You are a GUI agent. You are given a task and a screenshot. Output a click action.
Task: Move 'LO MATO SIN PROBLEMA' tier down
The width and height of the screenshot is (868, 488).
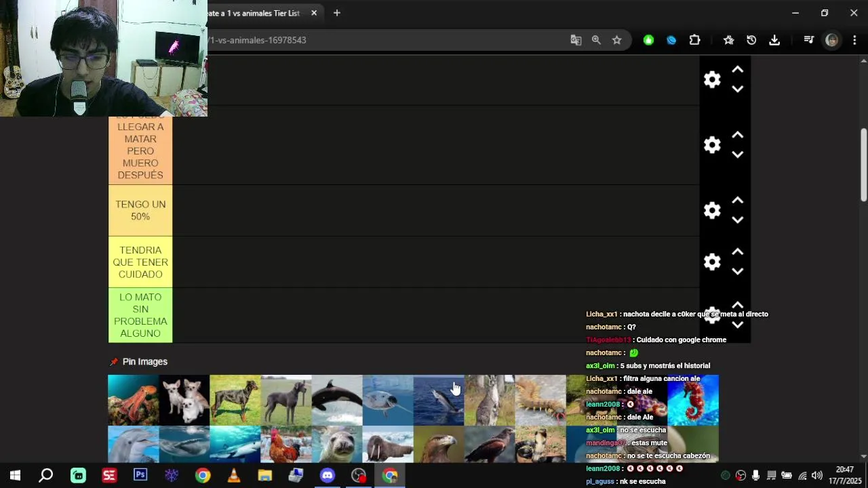738,325
